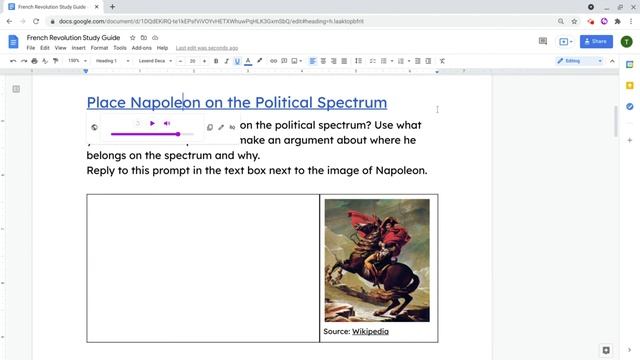The width and height of the screenshot is (640, 360).
Task: Click the purple audio progress slider
Action: pos(152,134)
